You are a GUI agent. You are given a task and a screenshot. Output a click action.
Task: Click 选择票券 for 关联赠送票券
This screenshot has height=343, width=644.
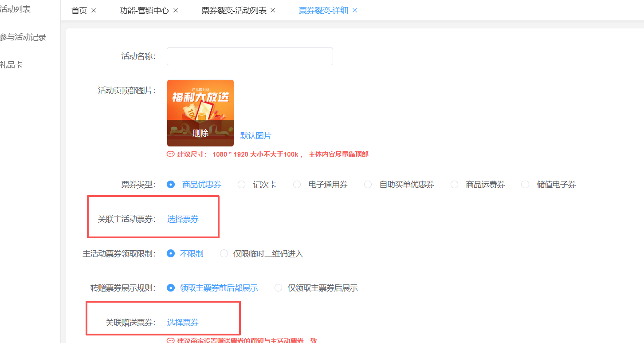point(183,323)
